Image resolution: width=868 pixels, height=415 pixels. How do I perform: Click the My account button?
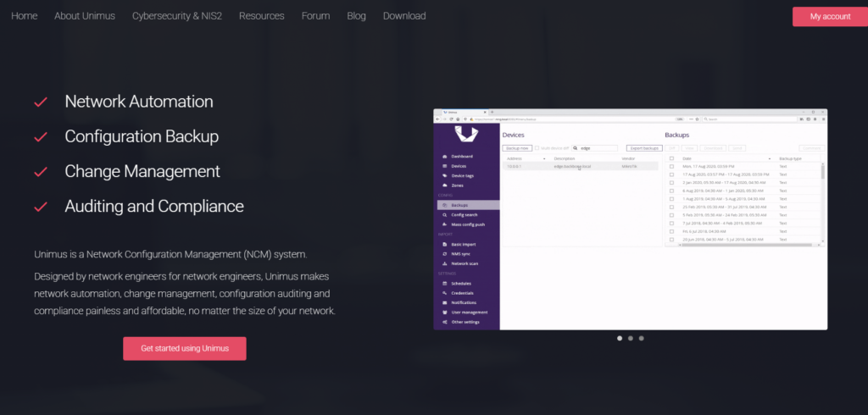(831, 17)
